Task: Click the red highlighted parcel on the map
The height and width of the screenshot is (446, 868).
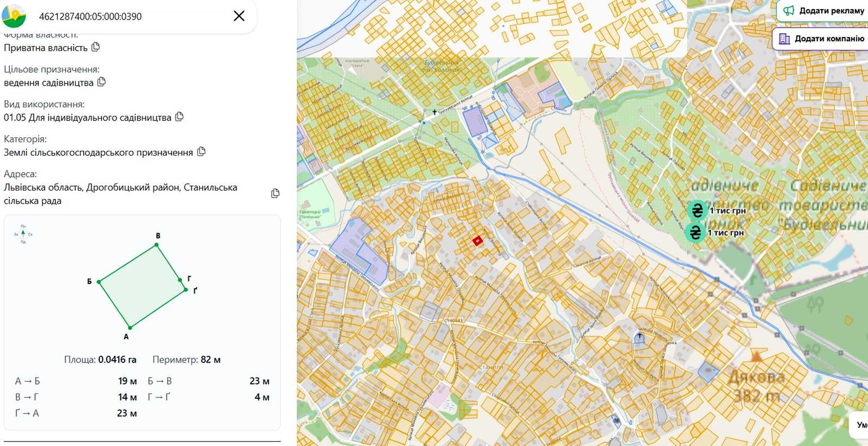Action: (477, 241)
